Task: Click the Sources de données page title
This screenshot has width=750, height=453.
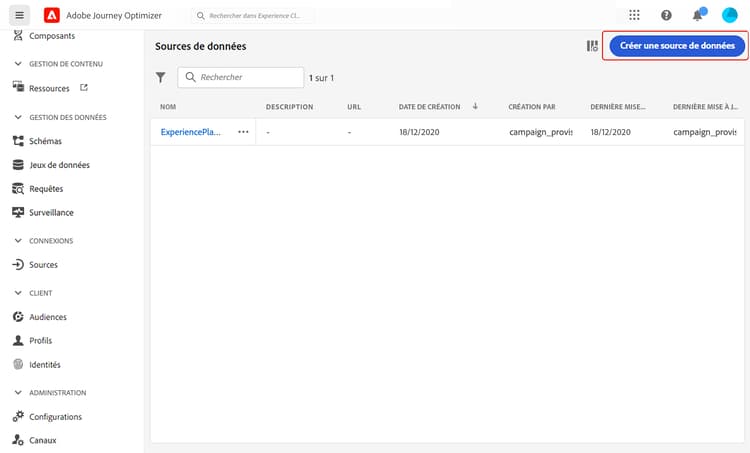Action: (200, 46)
